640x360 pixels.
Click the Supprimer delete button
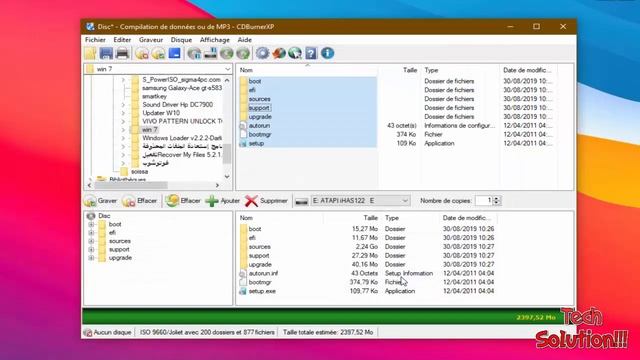click(x=267, y=201)
